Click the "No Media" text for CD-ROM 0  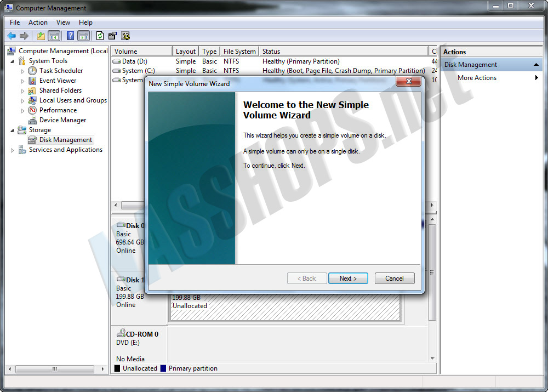pos(130,359)
